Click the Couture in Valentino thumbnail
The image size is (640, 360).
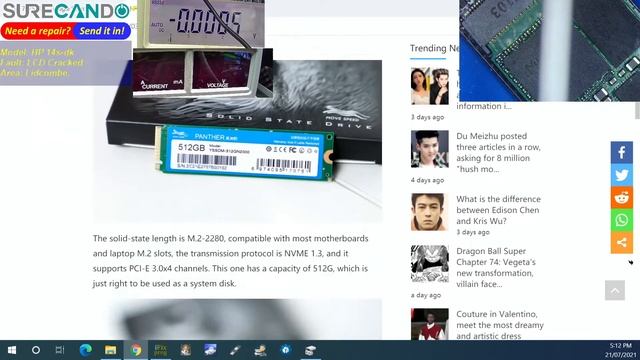click(429, 324)
